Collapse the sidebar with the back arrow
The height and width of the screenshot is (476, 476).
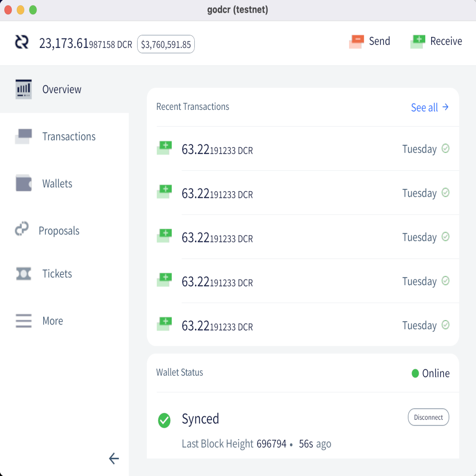(114, 459)
